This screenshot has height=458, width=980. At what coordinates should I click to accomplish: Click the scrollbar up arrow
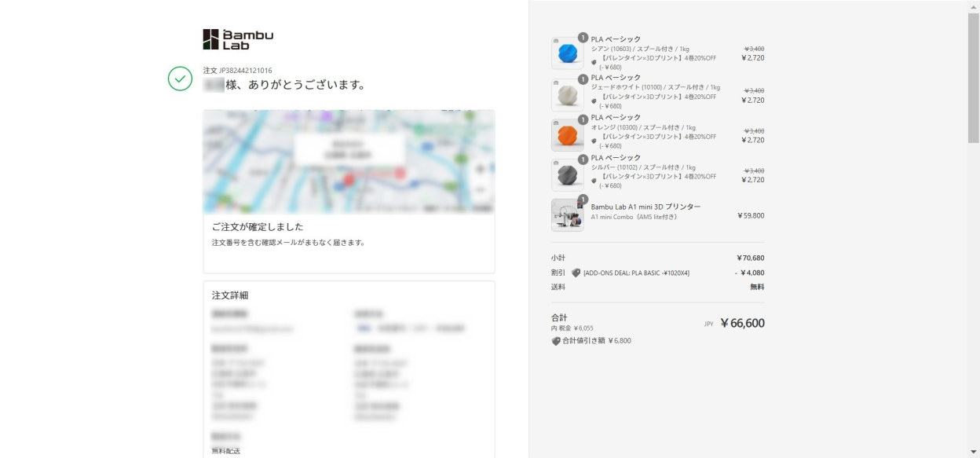coord(974,5)
